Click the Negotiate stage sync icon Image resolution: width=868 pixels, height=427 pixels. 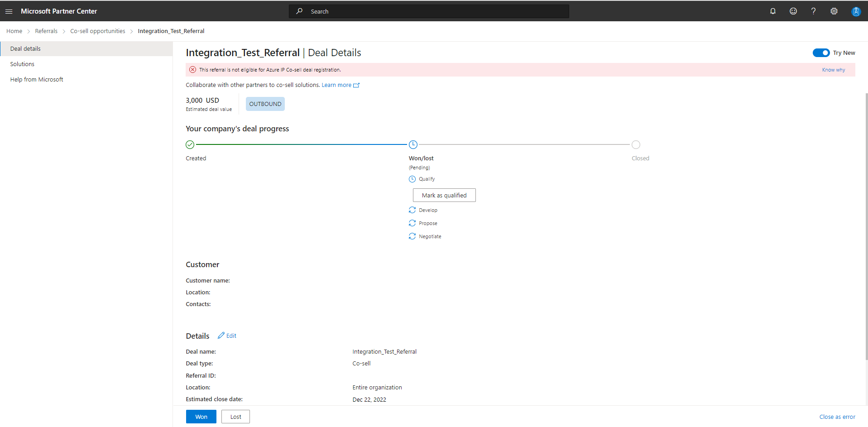412,236
